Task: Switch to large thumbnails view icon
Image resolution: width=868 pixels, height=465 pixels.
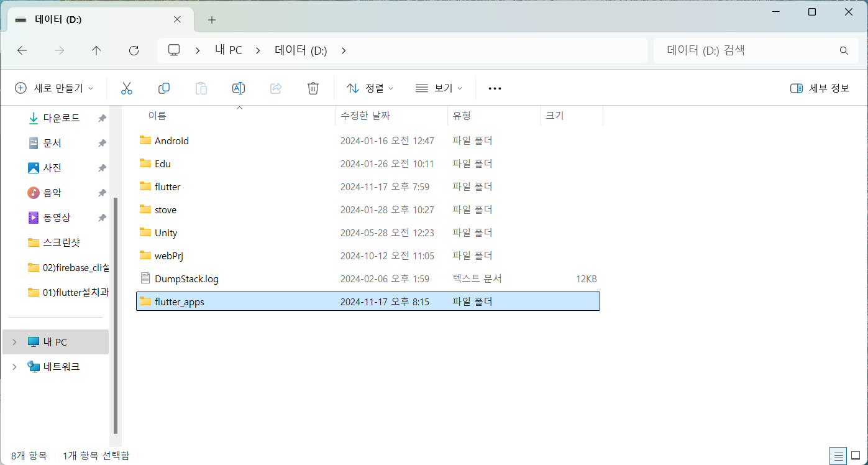Action: click(x=856, y=456)
